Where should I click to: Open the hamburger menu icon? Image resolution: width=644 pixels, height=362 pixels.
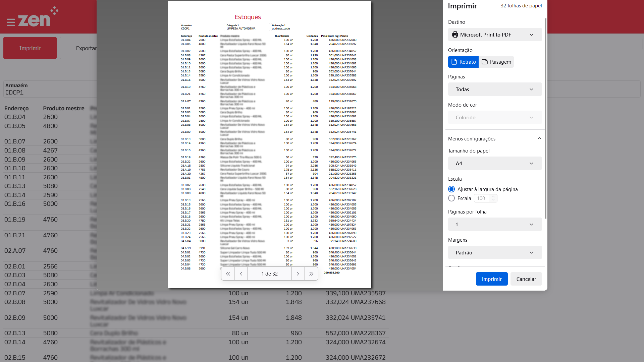tap(11, 22)
